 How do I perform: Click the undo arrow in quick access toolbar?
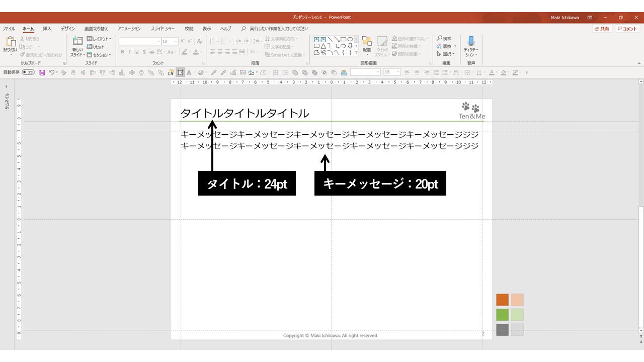point(51,72)
